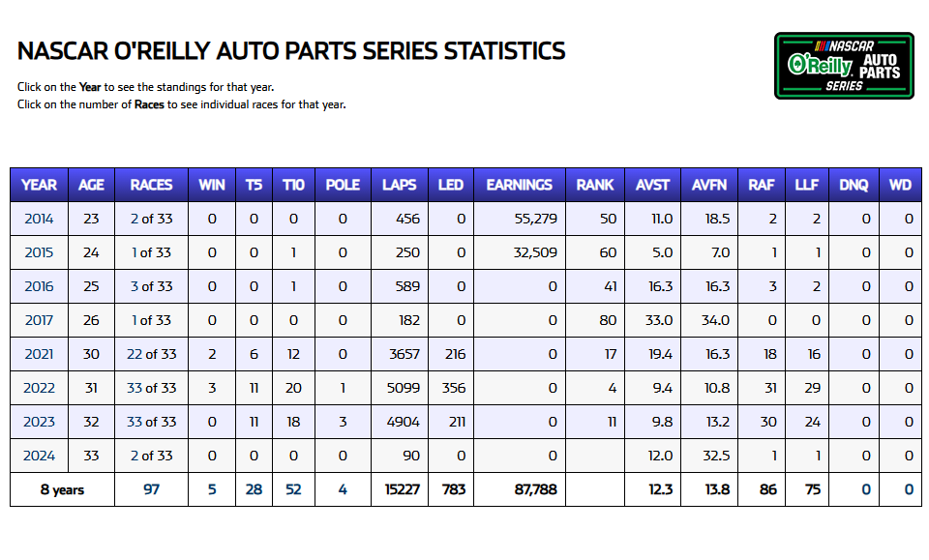This screenshot has width=929, height=560.
Task: View the 2 of 33 races for 2014
Action: tap(151, 219)
